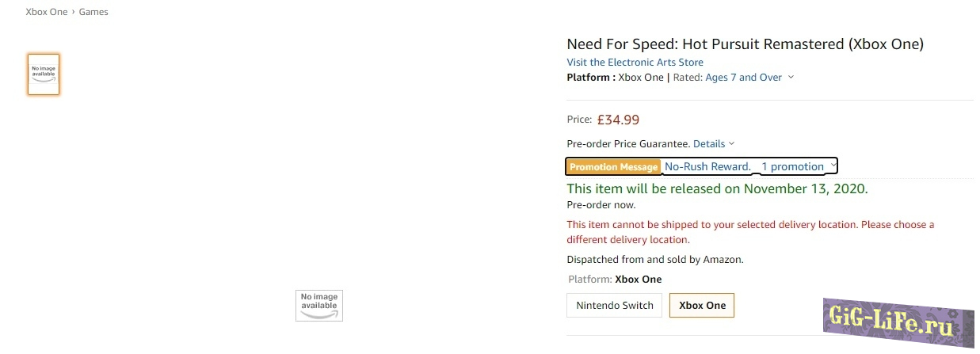Image resolution: width=980 pixels, height=354 pixels.
Task: Expand the '1 promotion' dropdown
Action: click(x=792, y=166)
